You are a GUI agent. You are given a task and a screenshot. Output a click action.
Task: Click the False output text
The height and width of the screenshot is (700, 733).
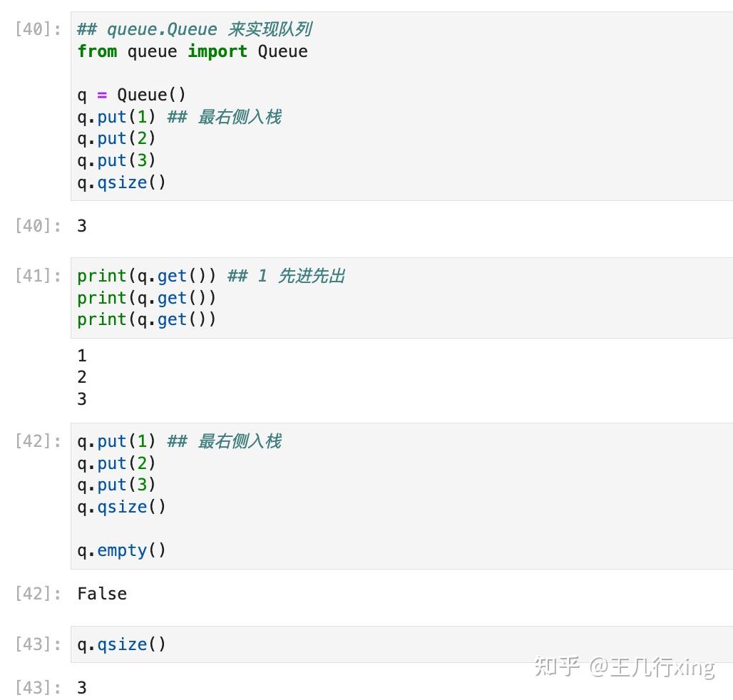pyautogui.click(x=102, y=594)
